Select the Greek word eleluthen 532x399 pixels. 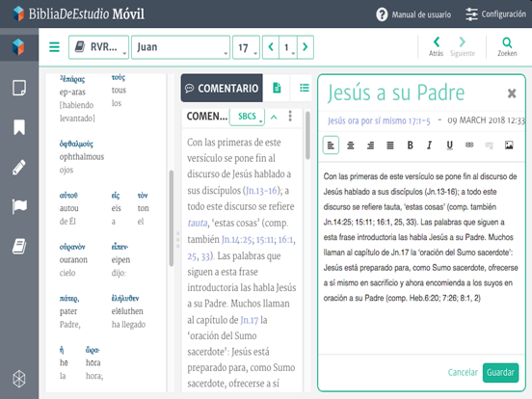tap(127, 311)
